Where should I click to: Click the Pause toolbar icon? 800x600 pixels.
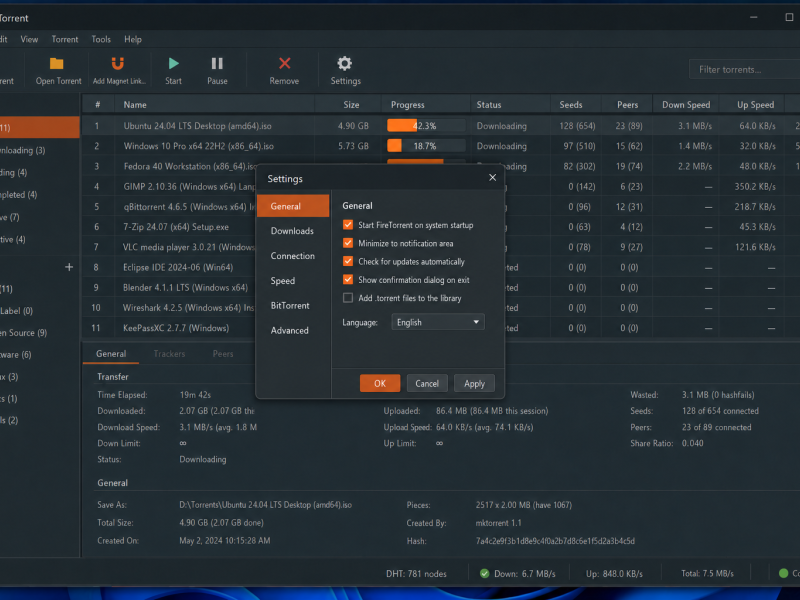pos(217,63)
